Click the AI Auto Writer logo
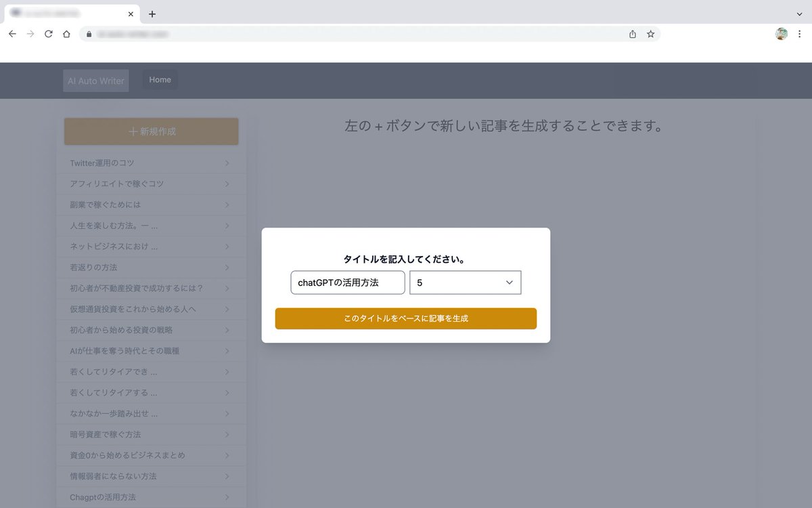This screenshot has height=508, width=812. point(96,81)
